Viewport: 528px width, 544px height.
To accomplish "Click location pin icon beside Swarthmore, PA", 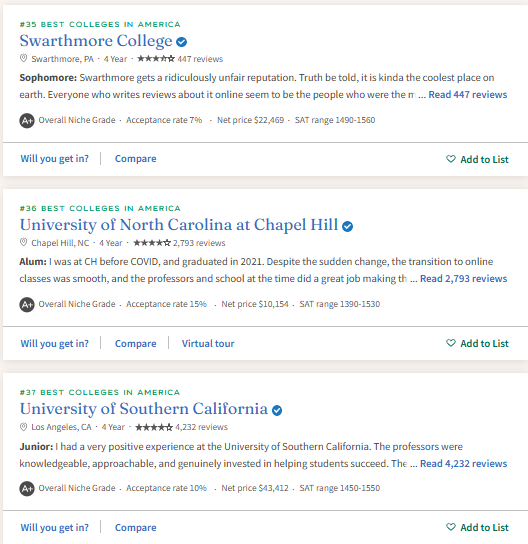I will [x=23, y=58].
